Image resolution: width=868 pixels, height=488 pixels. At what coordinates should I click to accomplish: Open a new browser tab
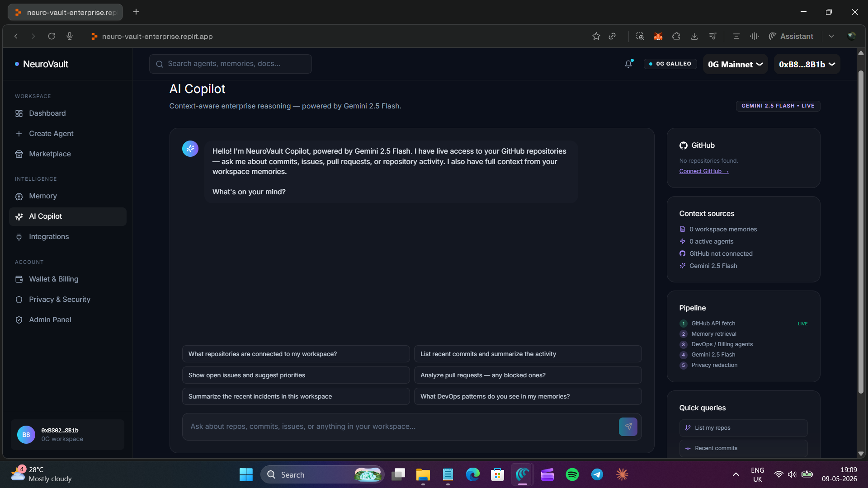point(136,12)
